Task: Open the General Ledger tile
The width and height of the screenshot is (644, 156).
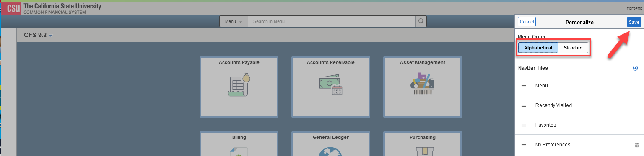Action: pos(330,143)
